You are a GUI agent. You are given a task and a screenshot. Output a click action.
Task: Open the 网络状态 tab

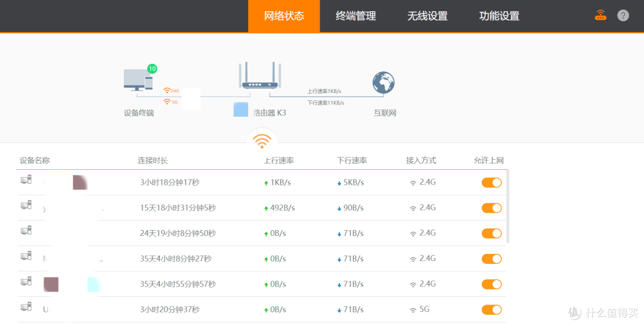pos(284,16)
